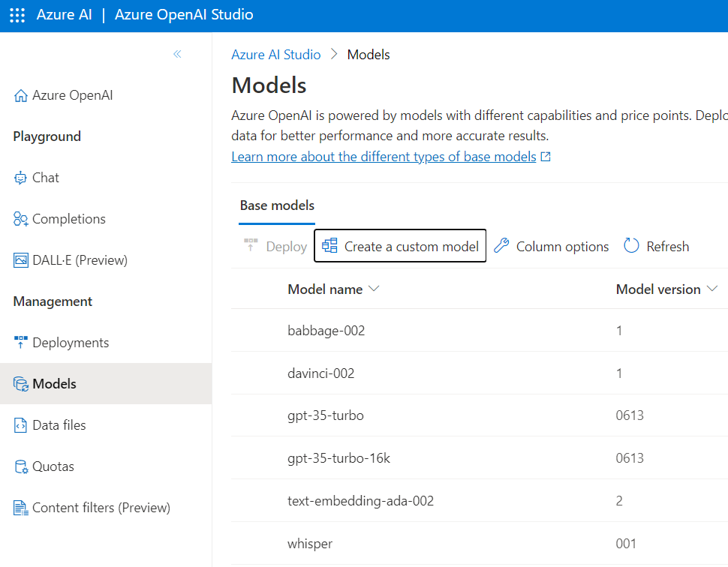Select the text-embedding-ada-002 model row
The width and height of the screenshot is (728, 567).
point(480,501)
